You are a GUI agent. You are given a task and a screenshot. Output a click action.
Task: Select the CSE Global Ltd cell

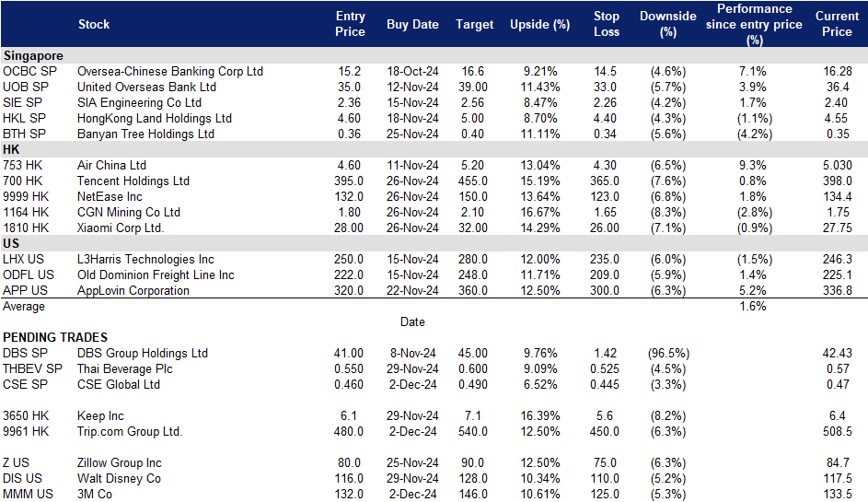[x=119, y=384]
